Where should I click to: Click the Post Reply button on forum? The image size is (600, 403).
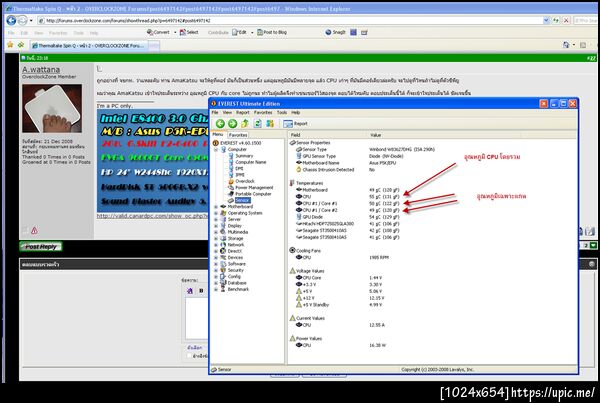click(41, 246)
